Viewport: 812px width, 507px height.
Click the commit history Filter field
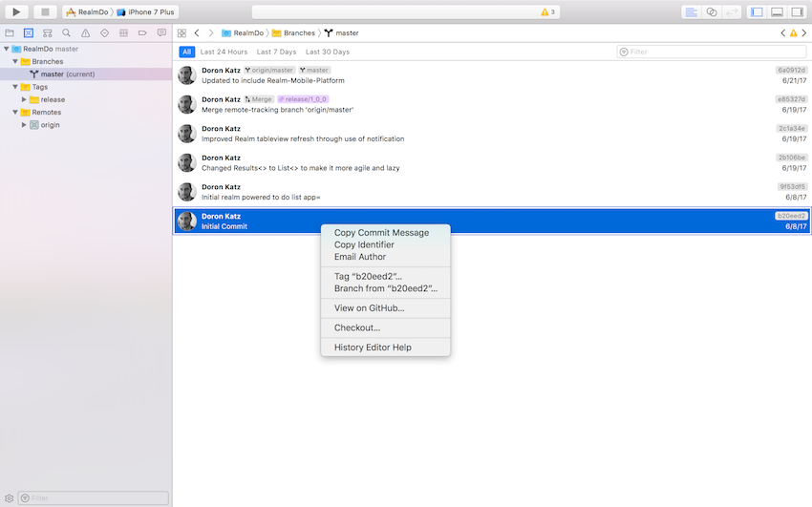coord(712,52)
